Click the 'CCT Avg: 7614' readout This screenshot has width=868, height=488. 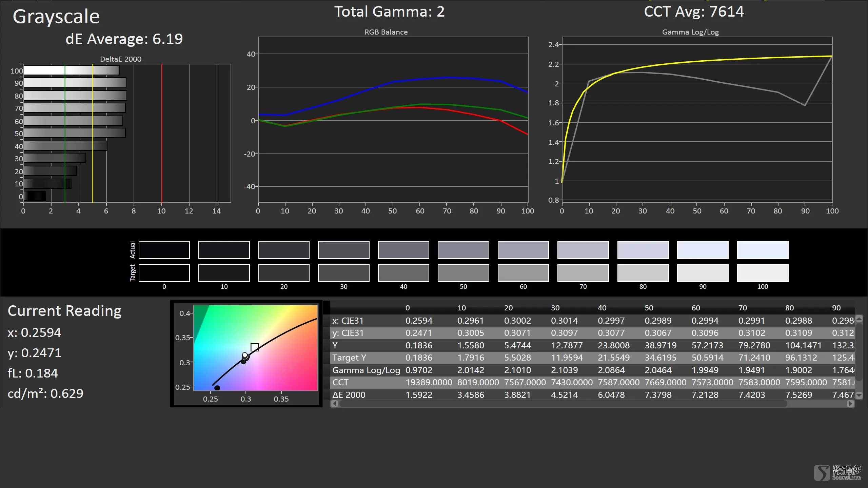(x=694, y=12)
